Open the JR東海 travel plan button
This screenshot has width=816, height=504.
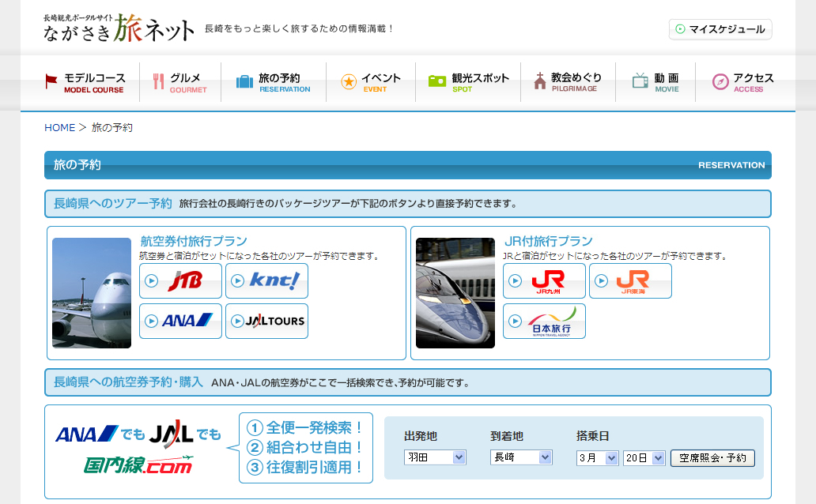[x=631, y=281]
